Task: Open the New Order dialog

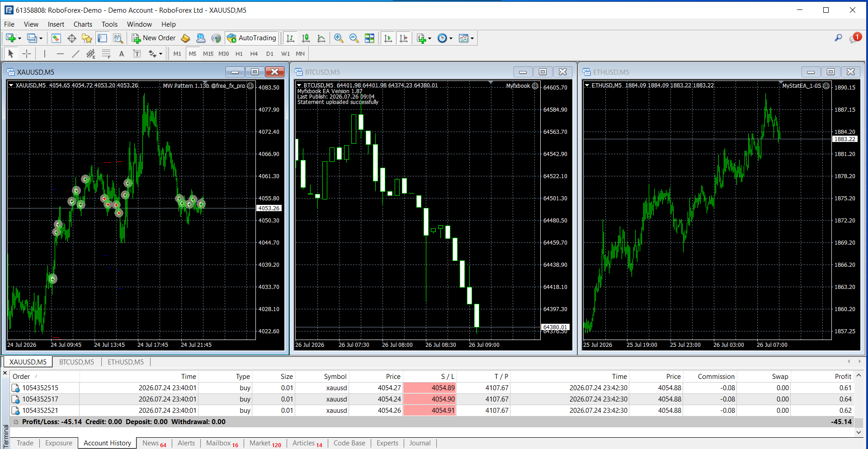Action: [x=154, y=38]
